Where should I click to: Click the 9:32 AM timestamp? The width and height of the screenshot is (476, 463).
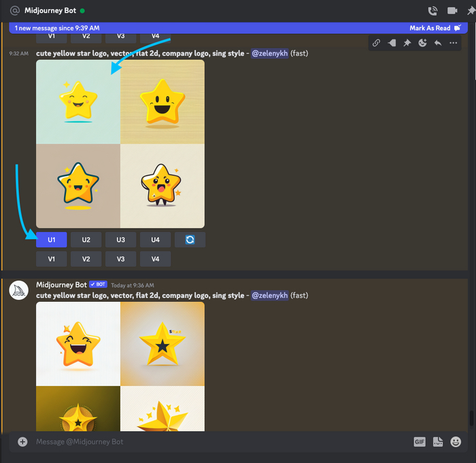click(x=18, y=54)
